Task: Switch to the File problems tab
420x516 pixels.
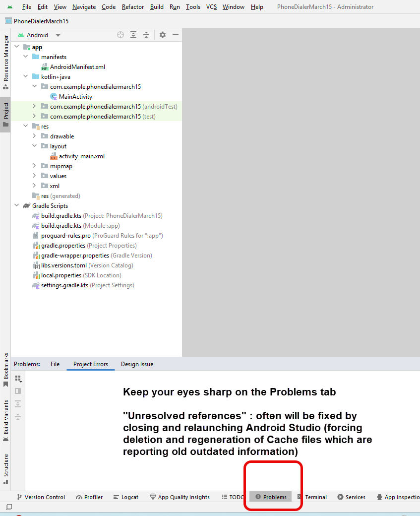Action: click(x=55, y=364)
